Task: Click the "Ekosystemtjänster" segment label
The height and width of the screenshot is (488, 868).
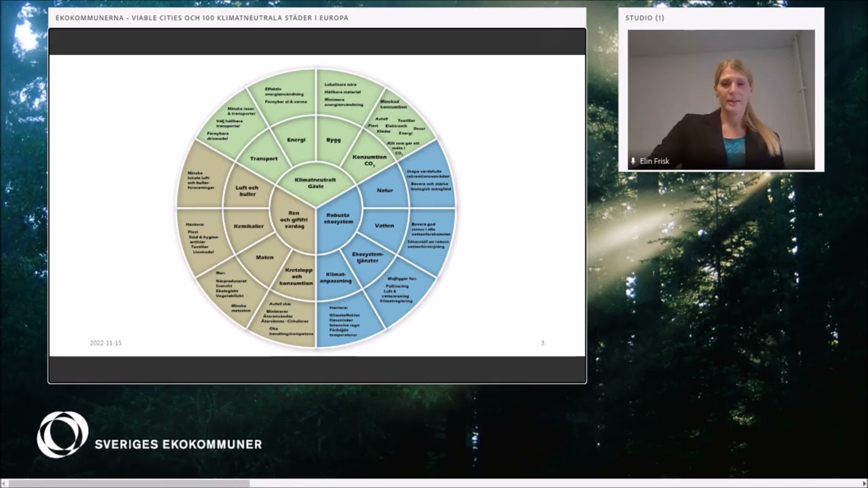Action: 368,258
